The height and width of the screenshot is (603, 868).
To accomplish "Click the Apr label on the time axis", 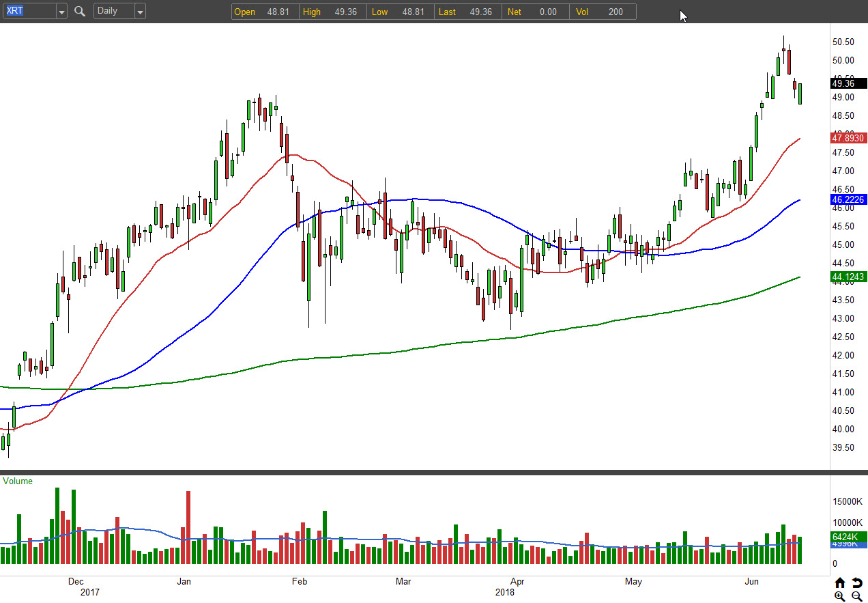I will coord(517,581).
